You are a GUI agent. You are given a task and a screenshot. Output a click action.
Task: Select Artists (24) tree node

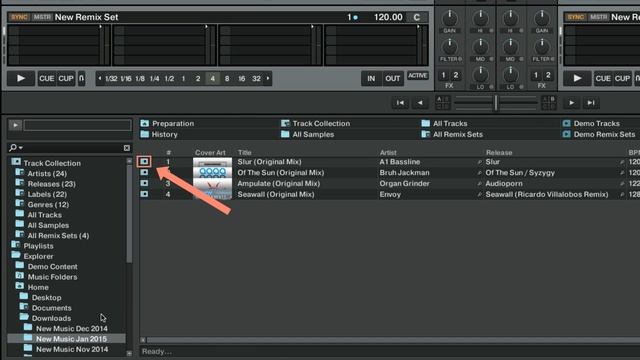pos(41,173)
